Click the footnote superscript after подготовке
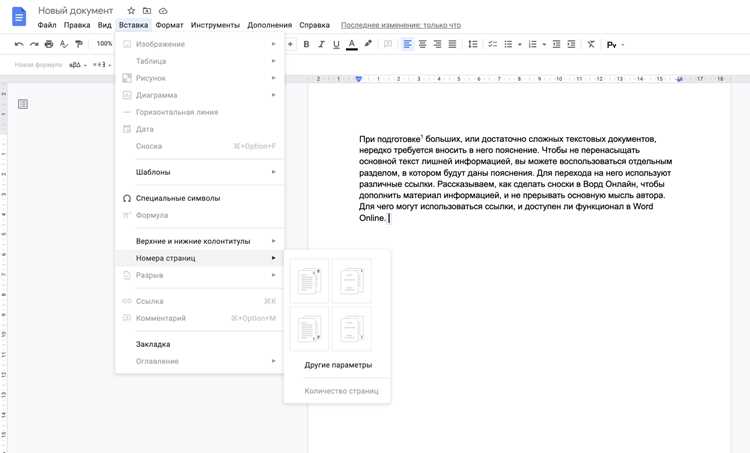The height and width of the screenshot is (453, 750). (422, 137)
